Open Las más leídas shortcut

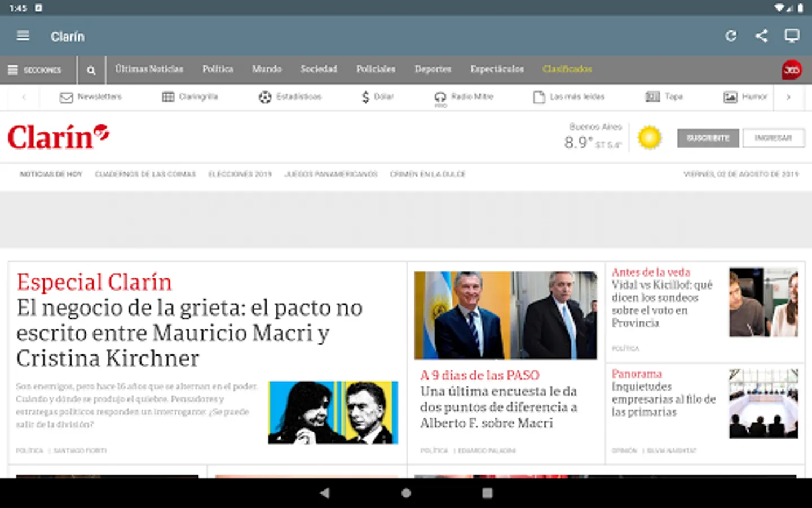point(569,97)
